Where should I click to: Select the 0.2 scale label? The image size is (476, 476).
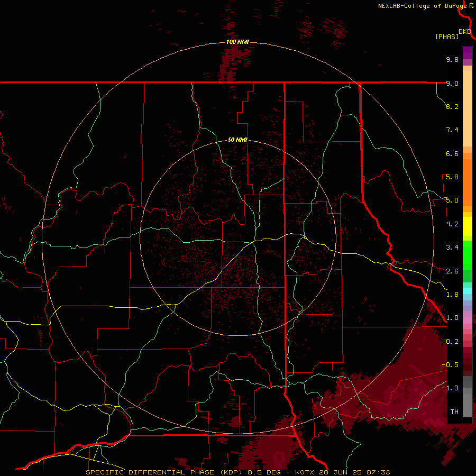point(452,342)
